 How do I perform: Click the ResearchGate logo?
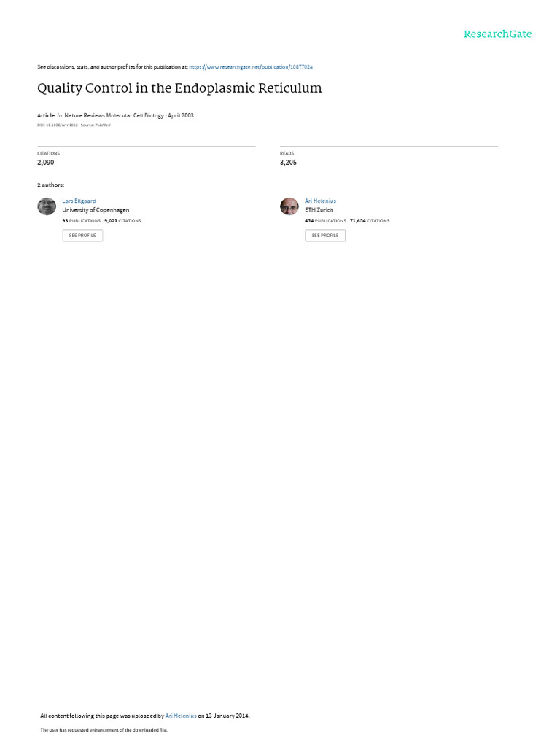[x=497, y=34]
